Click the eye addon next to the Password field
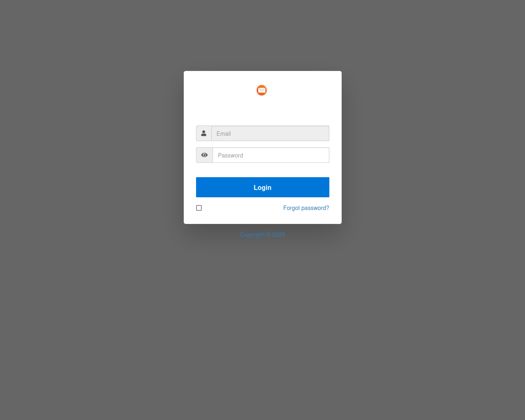The width and height of the screenshot is (525, 420). 204,155
